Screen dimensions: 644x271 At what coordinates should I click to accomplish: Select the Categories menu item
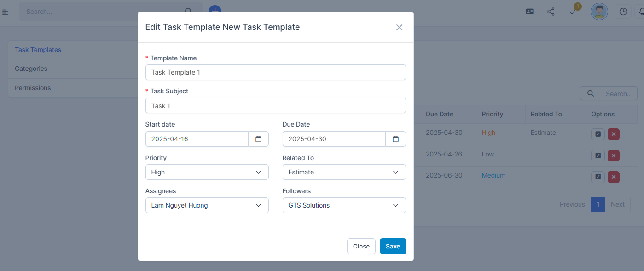point(31,69)
